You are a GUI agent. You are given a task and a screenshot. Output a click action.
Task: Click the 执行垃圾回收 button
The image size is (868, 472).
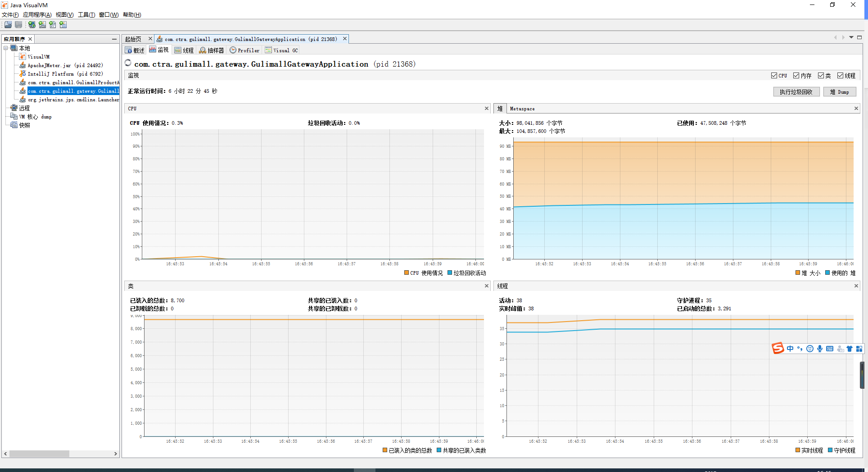tap(796, 91)
